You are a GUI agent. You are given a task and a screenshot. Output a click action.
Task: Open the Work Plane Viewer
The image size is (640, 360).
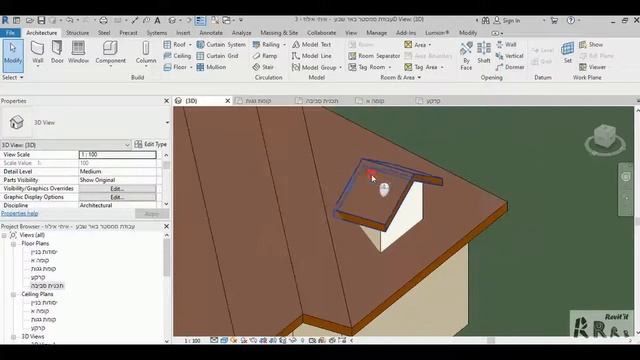click(592, 67)
